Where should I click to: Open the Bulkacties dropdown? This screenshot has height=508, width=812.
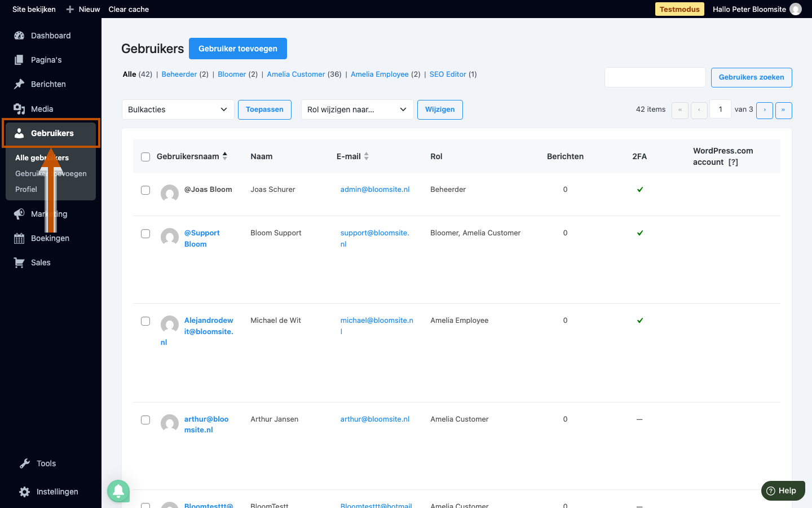[x=178, y=110]
